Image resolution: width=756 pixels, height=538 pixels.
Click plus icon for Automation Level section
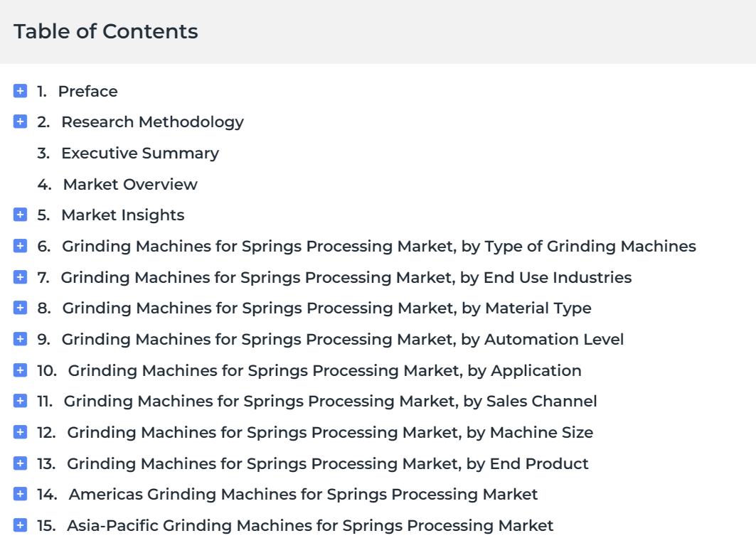20,338
